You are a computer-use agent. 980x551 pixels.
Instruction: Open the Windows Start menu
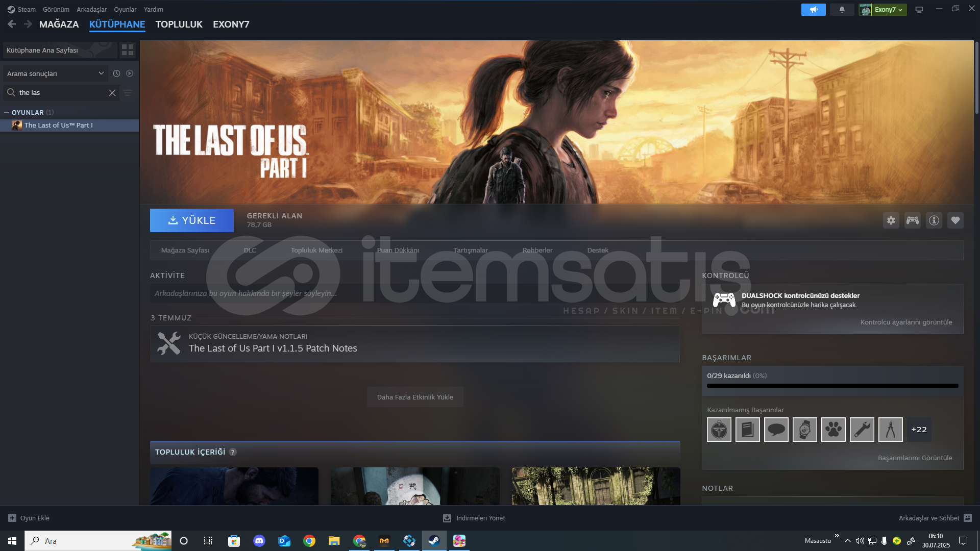click(12, 541)
